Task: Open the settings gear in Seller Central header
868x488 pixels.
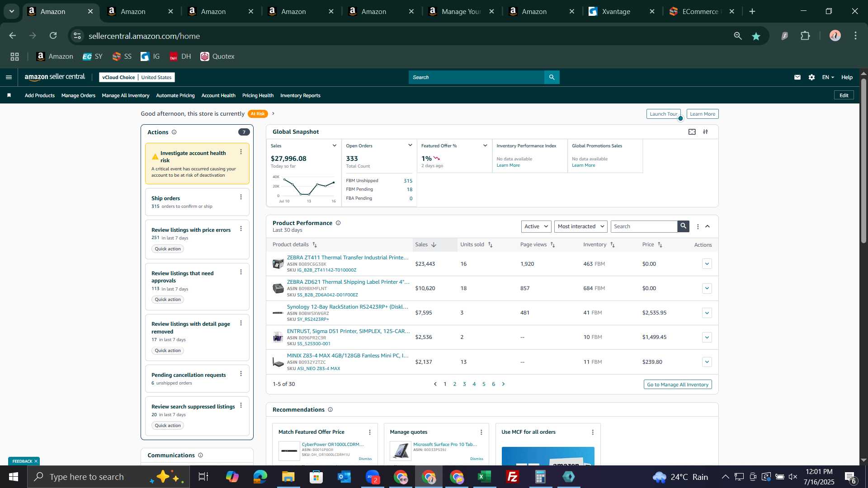Action: pyautogui.click(x=811, y=77)
